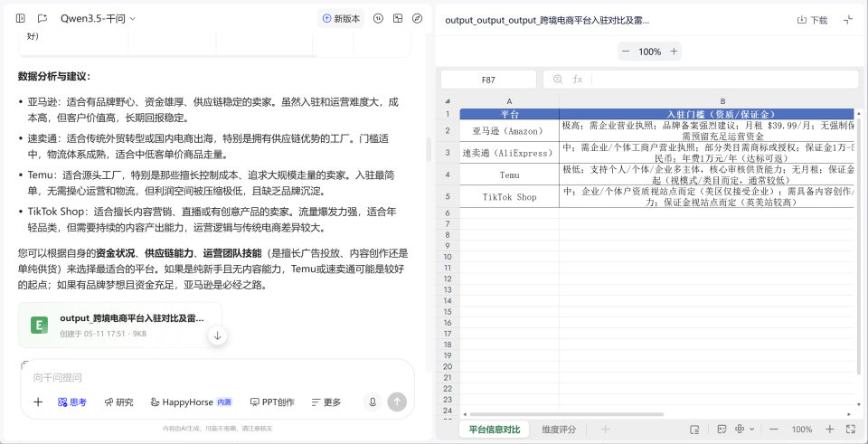Viewport: 868px width, 444px height.
Task: Toggle the 思考 thinking mode
Action: pos(72,401)
